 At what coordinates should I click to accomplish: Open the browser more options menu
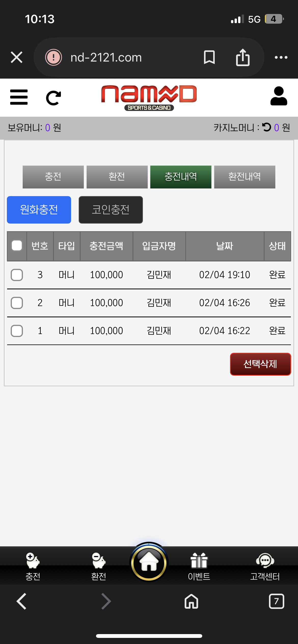[281, 57]
